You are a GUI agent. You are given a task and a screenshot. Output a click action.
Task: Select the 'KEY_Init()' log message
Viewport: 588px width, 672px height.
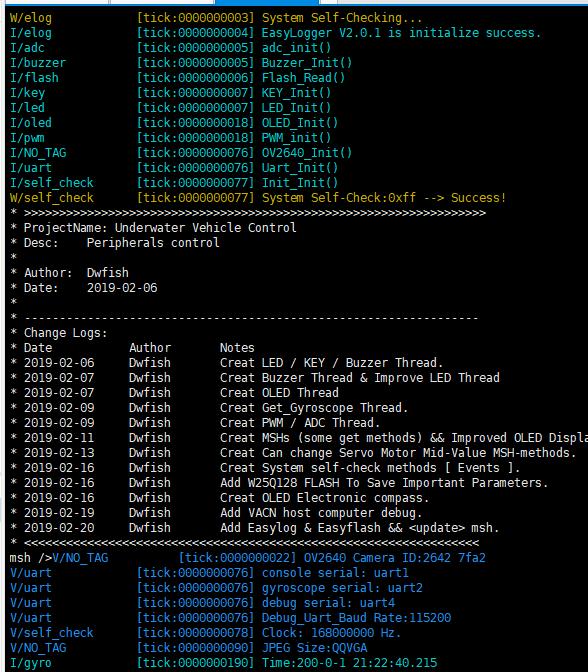point(296,93)
